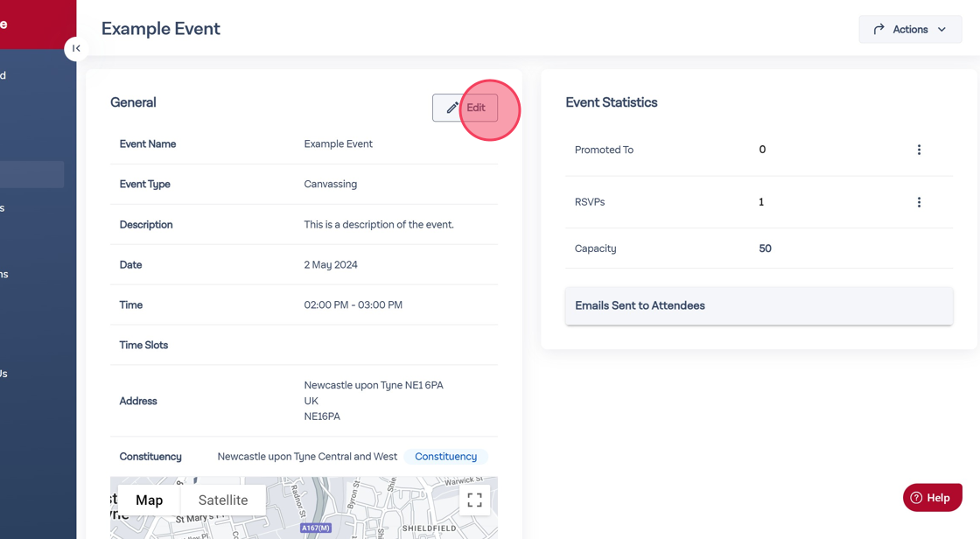Open the RSVPs three-dot menu
Viewport: 980px width, 539px height.
[919, 202]
